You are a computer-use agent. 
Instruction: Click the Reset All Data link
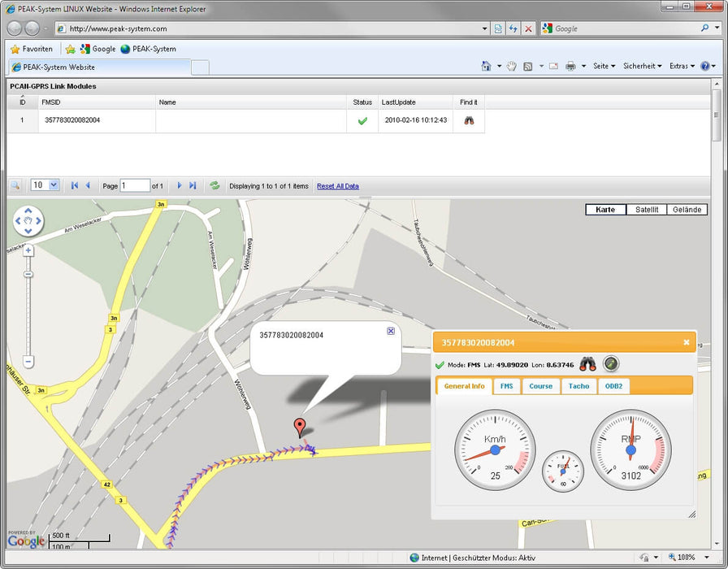coord(338,185)
